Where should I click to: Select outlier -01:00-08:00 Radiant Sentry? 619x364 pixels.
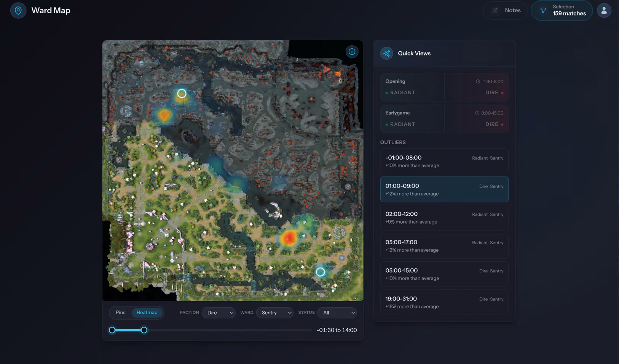click(x=444, y=161)
